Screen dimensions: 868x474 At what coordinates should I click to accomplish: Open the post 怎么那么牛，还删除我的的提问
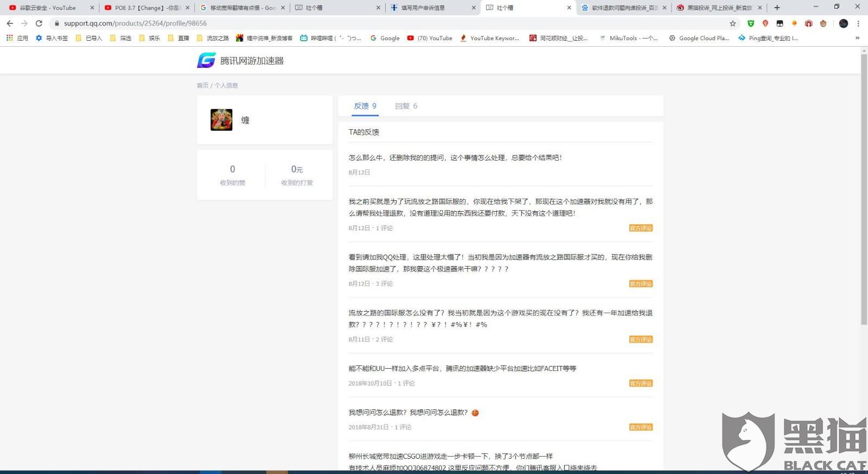click(455, 157)
